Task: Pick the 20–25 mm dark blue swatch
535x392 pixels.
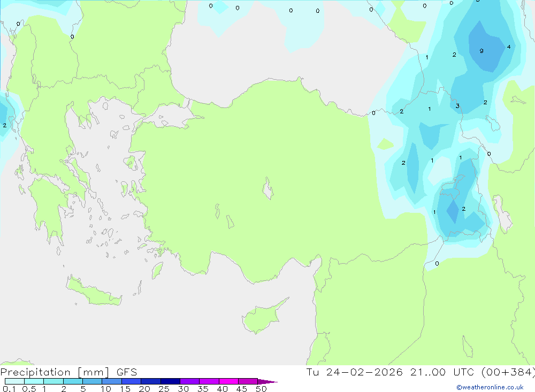Action: [151, 381]
